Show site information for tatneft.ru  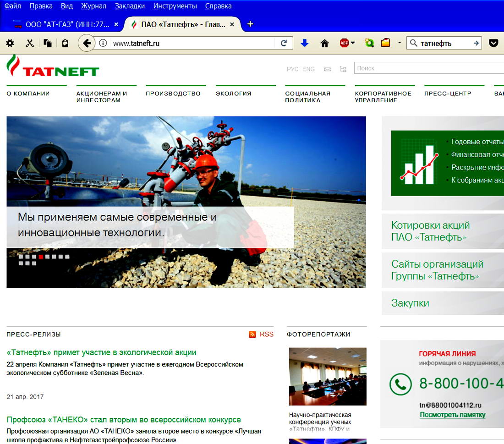click(x=103, y=43)
